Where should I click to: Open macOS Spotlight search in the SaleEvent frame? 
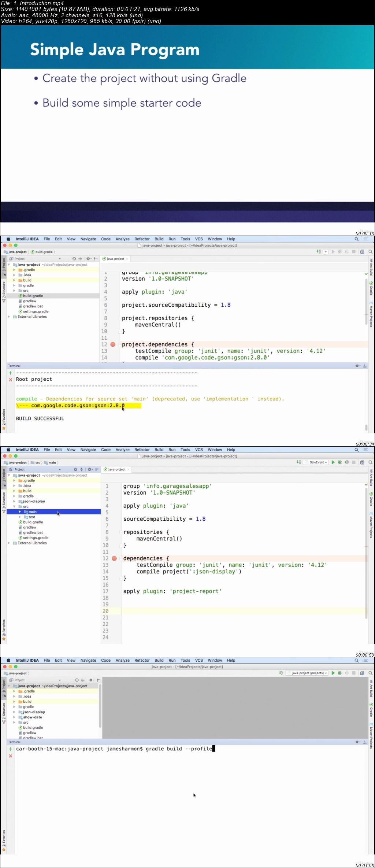click(x=356, y=450)
